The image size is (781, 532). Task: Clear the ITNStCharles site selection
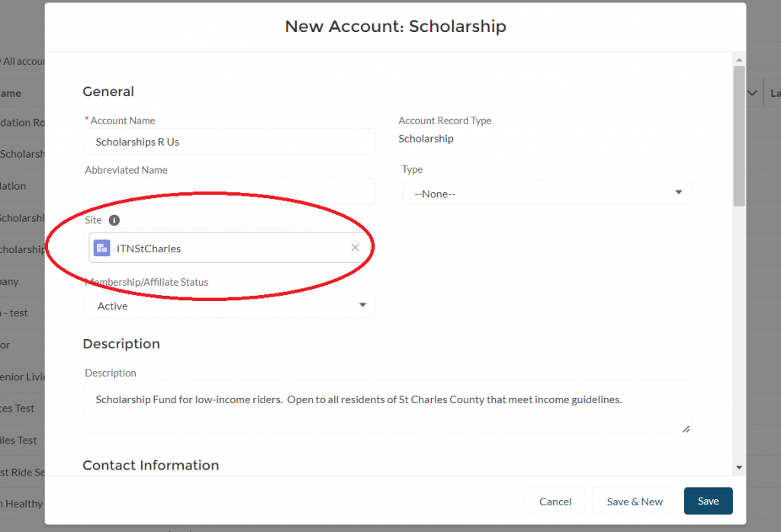click(x=355, y=248)
